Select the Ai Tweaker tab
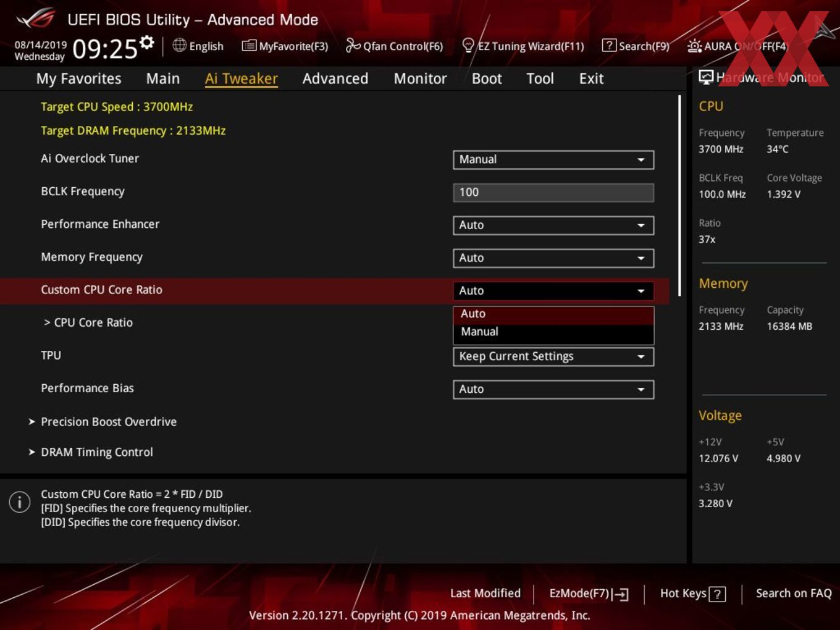 click(241, 78)
